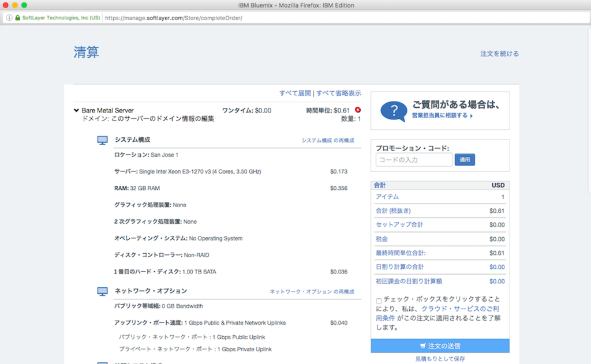Click the 税金 row label

381,239
